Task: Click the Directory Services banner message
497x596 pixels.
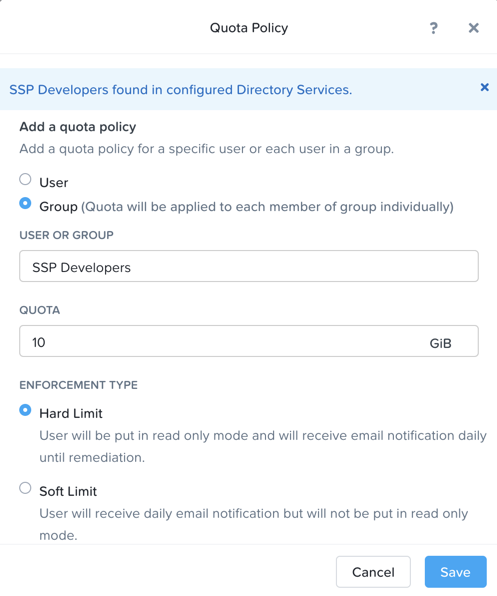Action: pos(180,90)
